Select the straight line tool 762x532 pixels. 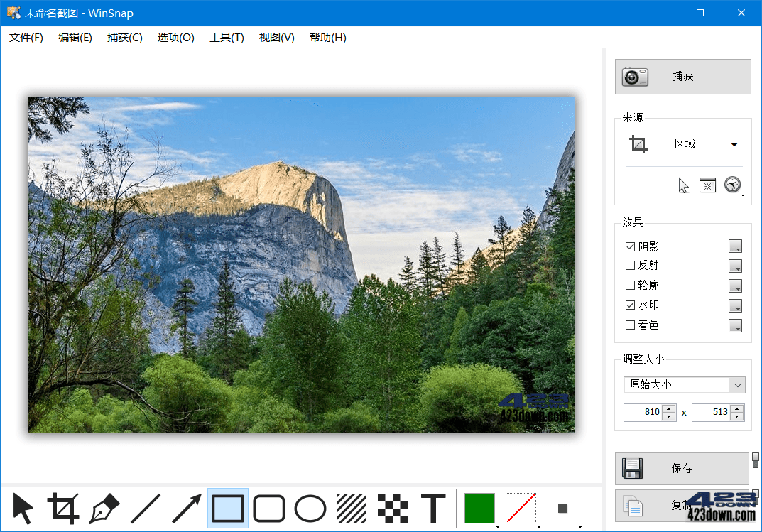point(146,509)
